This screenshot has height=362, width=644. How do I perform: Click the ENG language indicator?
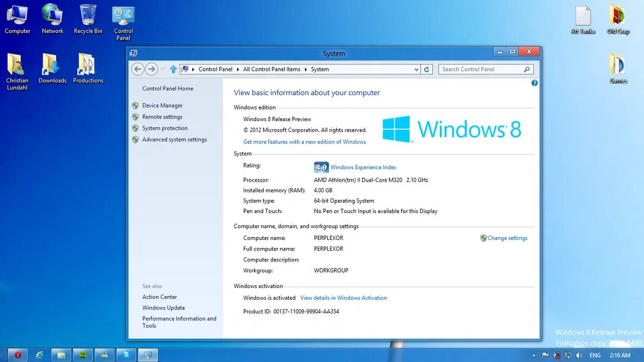coord(595,356)
